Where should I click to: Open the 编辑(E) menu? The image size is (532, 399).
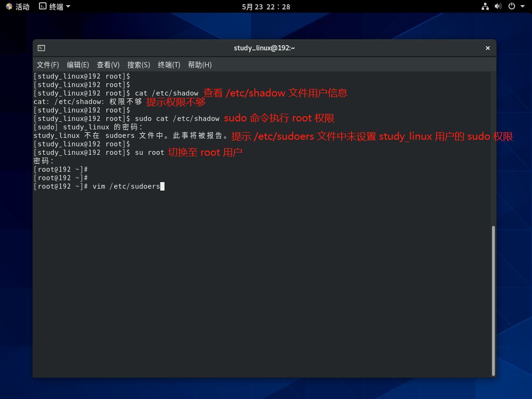(x=78, y=65)
